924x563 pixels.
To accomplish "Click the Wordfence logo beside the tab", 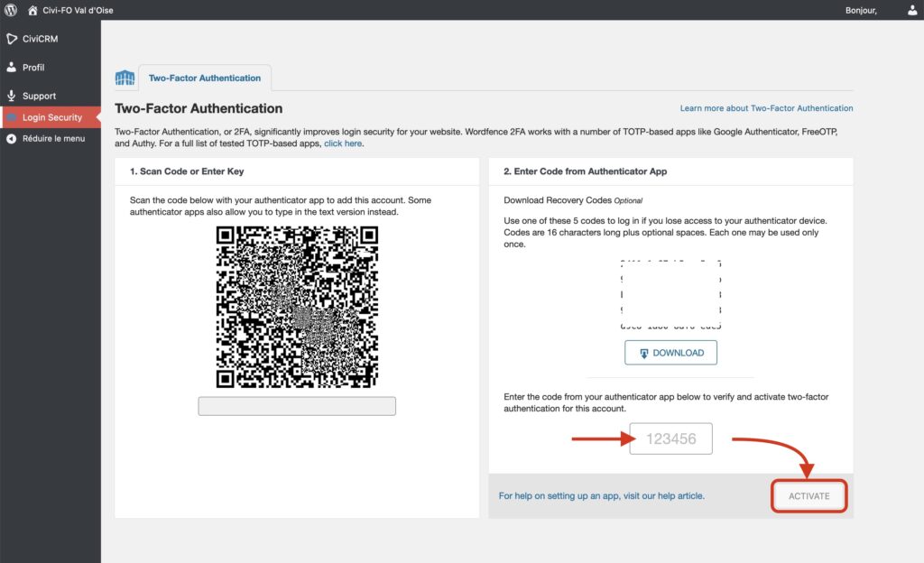I will (125, 78).
